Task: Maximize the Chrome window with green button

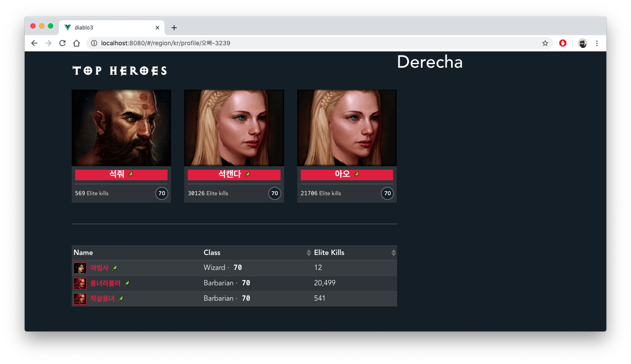Action: tap(51, 26)
